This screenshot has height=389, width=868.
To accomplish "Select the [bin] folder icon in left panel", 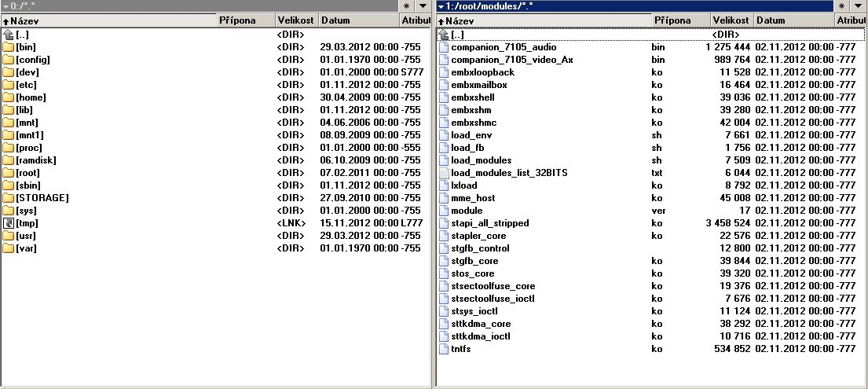I will tap(9, 47).
